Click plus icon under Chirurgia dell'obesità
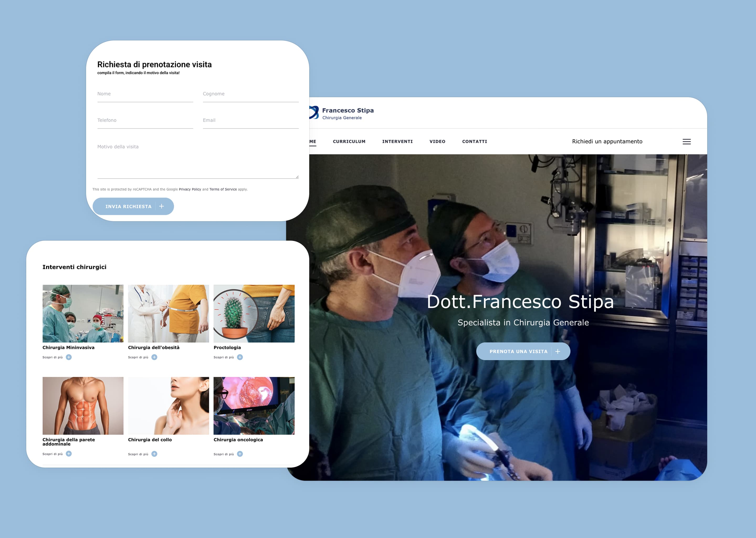756x538 pixels. (154, 357)
